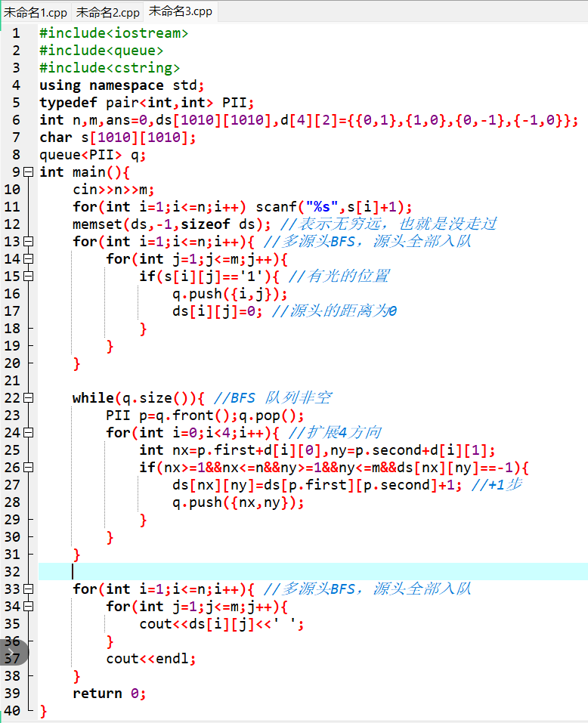Click the 'queue<PII> q;' declaration
This screenshot has height=723, width=588.
[92, 155]
